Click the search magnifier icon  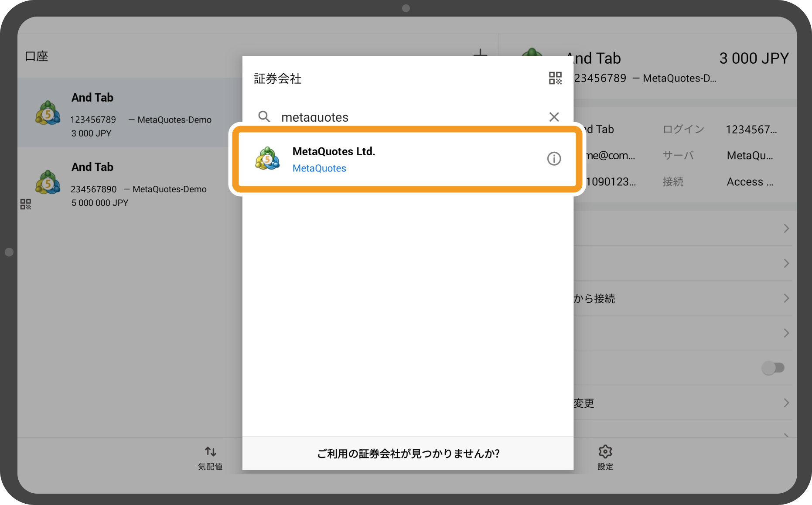click(x=264, y=117)
